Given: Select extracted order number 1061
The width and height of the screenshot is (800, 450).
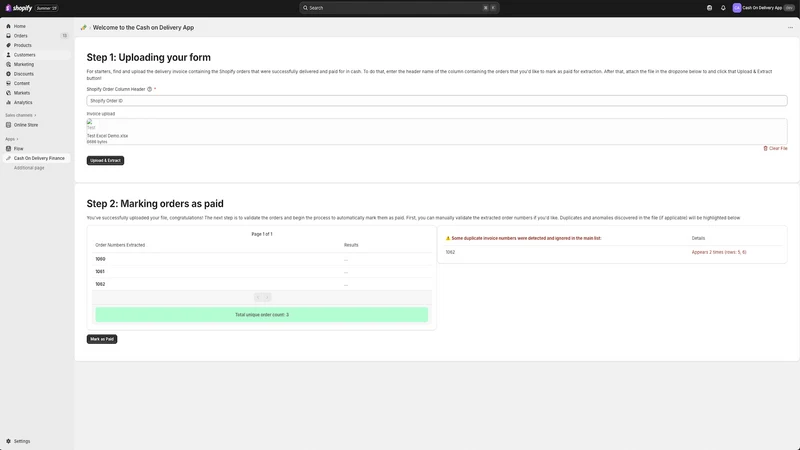Looking at the screenshot, I should 100,272.
